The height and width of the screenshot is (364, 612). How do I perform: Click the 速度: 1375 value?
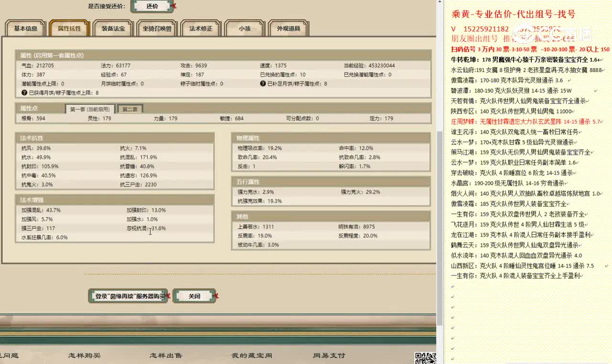click(273, 65)
